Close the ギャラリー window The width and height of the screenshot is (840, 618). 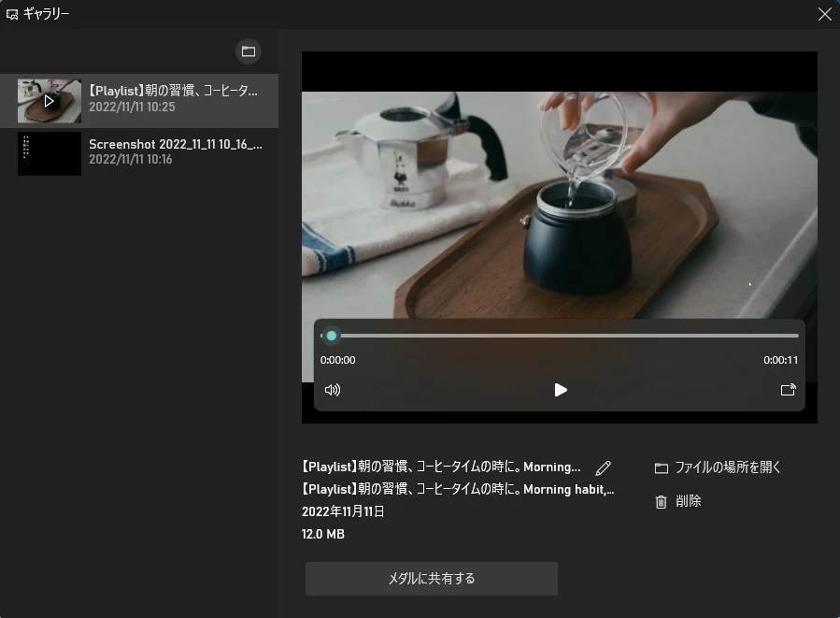(824, 14)
